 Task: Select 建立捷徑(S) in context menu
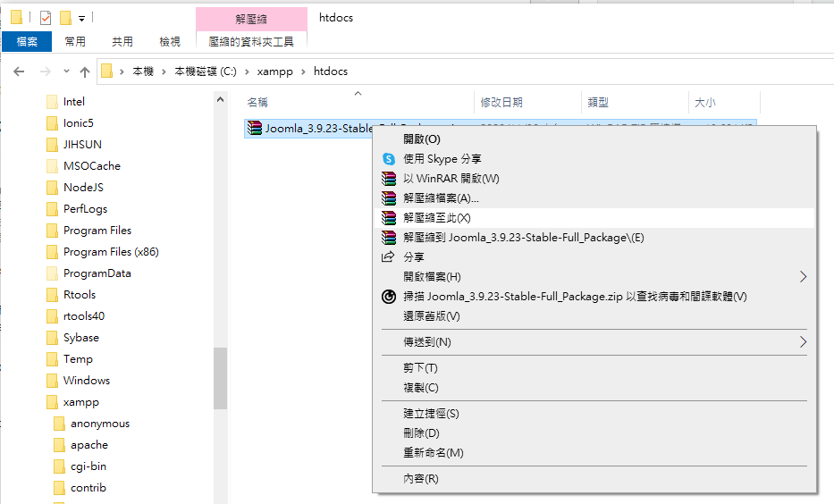594,414
